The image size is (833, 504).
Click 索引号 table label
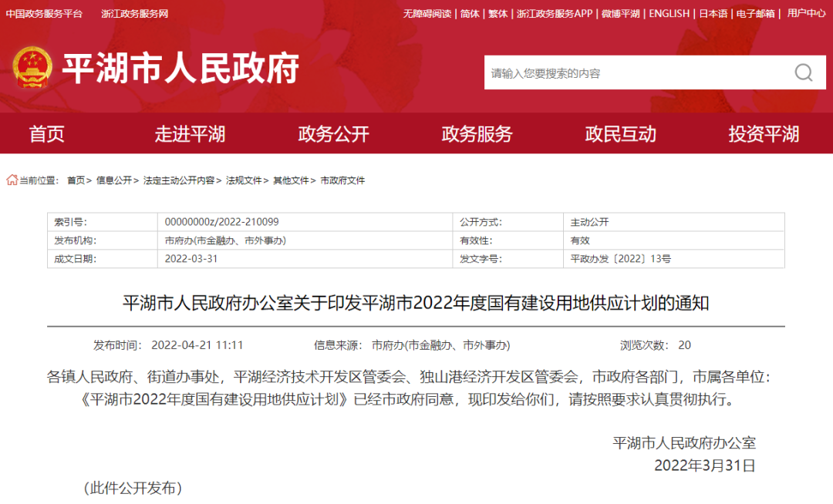(x=70, y=222)
